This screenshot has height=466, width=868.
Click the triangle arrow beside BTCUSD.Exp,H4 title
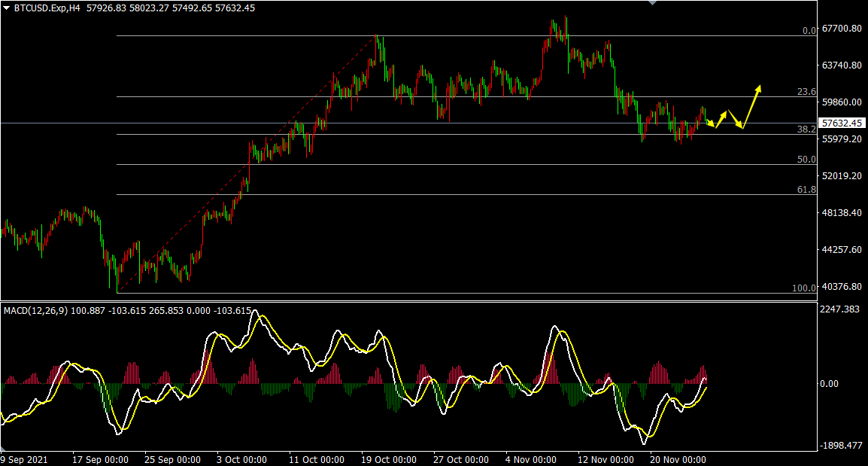(7, 8)
